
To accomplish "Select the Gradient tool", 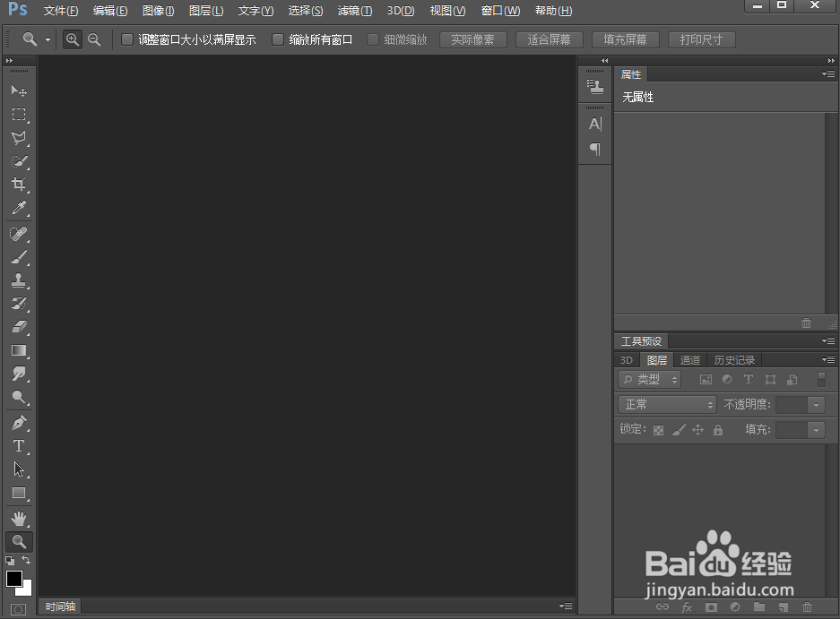I will click(x=19, y=350).
